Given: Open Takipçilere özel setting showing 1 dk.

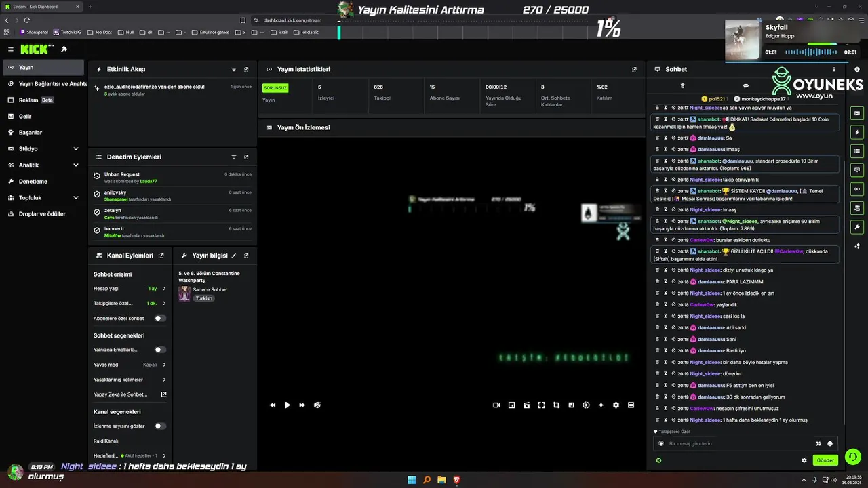Looking at the screenshot, I should (x=130, y=303).
